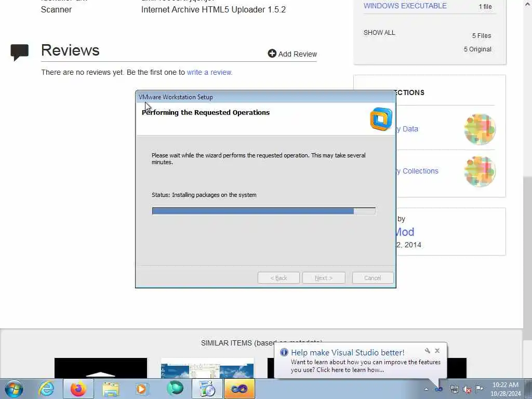
Task: Switch to Firefox in the taskbar
Action: (78, 389)
